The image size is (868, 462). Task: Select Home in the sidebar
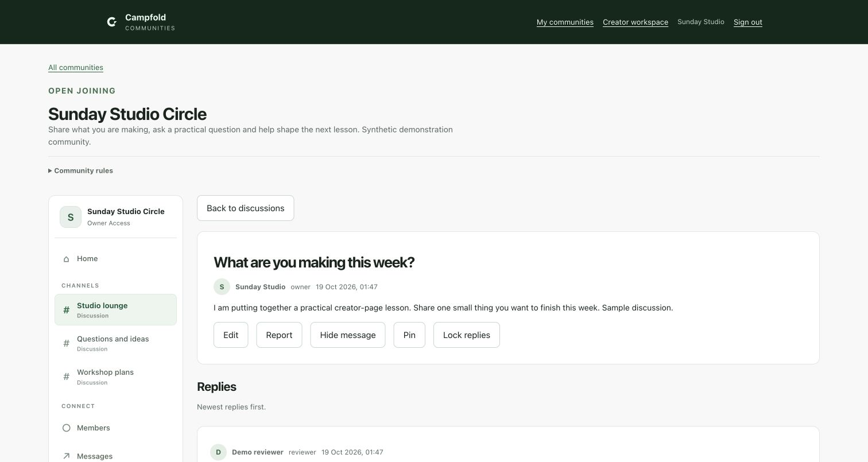115,259
